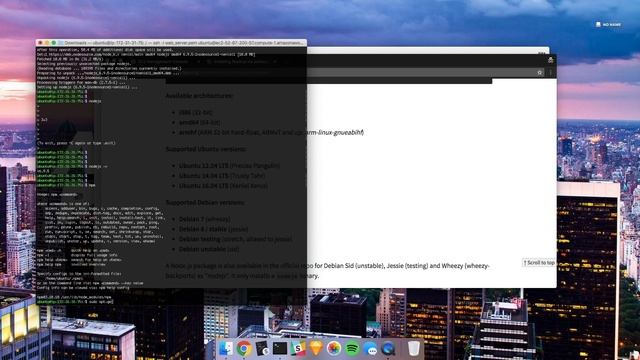Bookmark this page with the star icon
The height and width of the screenshot is (360, 640).
pyautogui.click(x=540, y=73)
